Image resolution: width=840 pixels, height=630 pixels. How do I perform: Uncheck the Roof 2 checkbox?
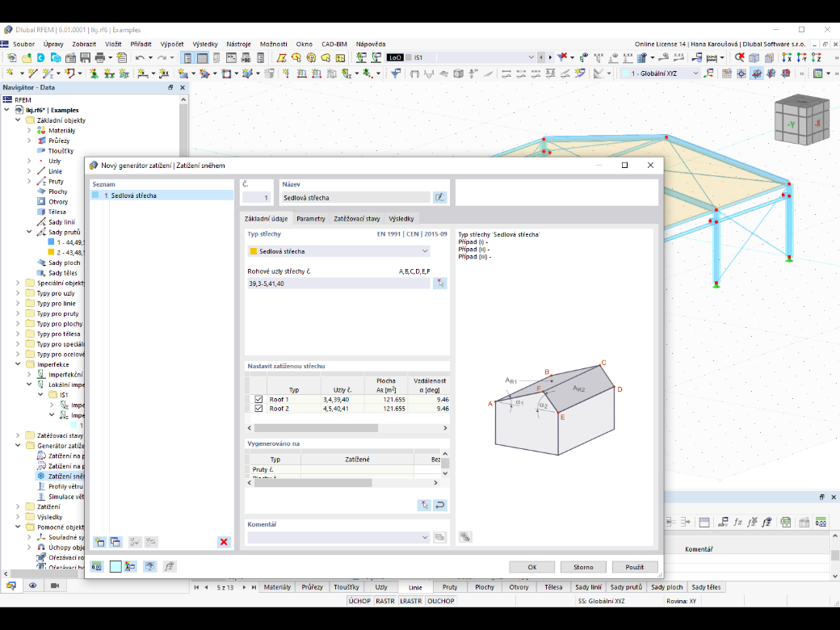(x=258, y=409)
